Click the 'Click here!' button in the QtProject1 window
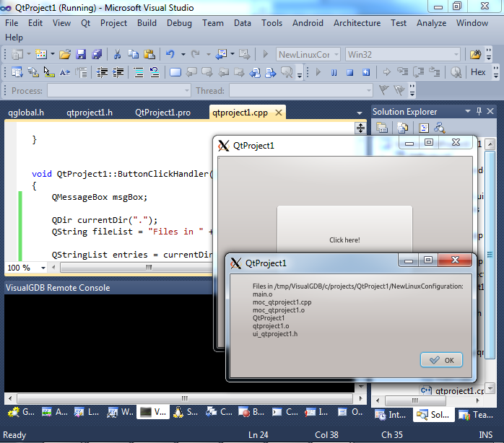504x443 pixels. (344, 229)
